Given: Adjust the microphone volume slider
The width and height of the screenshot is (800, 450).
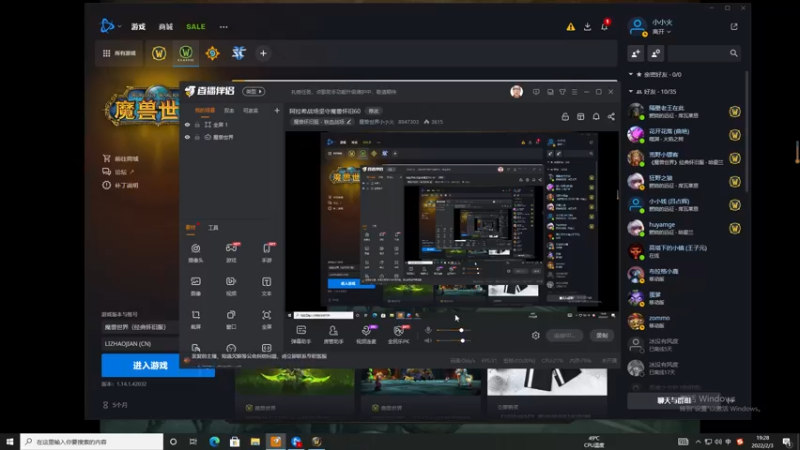Looking at the screenshot, I should [453, 330].
